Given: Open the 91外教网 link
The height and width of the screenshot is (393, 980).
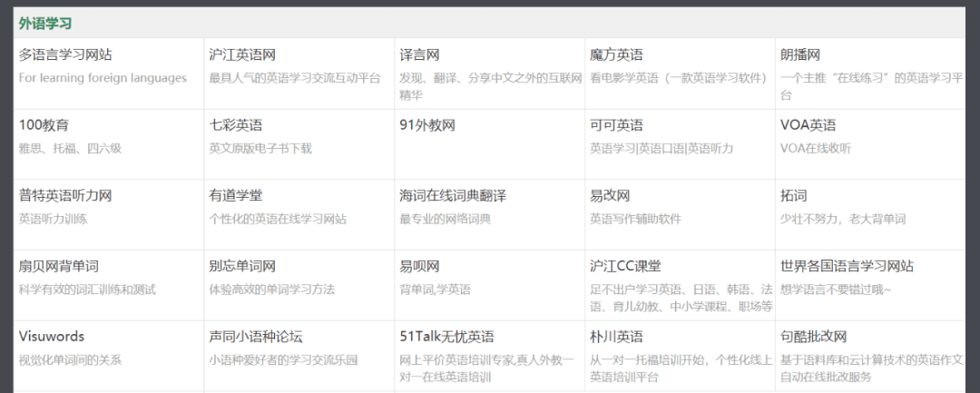Looking at the screenshot, I should pyautogui.click(x=427, y=125).
